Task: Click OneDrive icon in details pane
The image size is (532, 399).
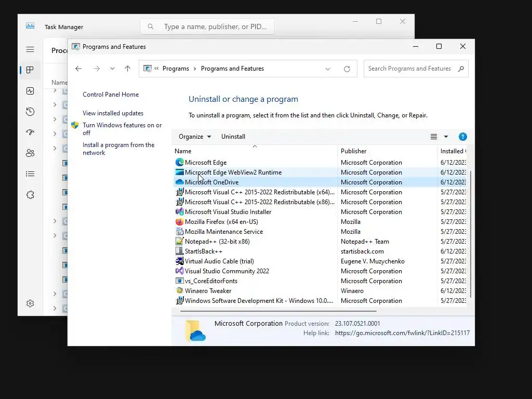Action: point(195,330)
